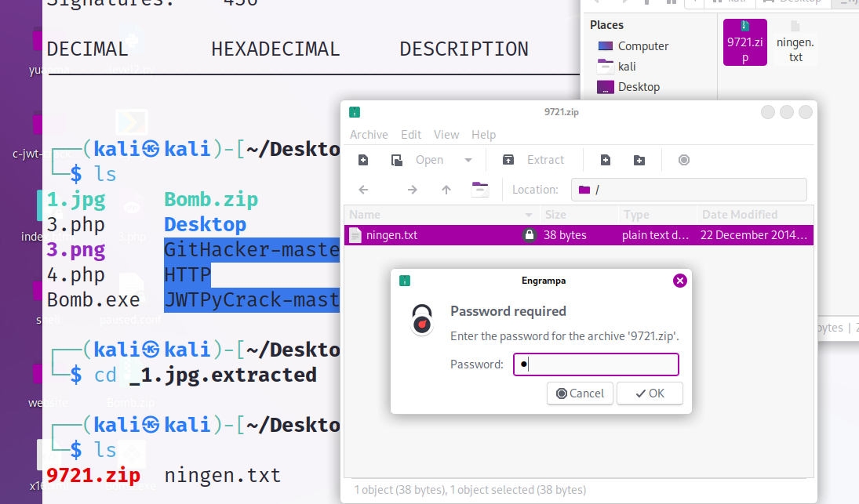
Task: Expand the Open recent dropdown arrow
Action: click(468, 160)
